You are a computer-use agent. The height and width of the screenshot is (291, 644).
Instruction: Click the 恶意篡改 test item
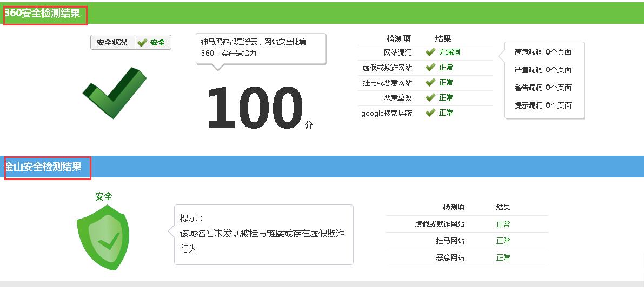pyautogui.click(x=397, y=98)
